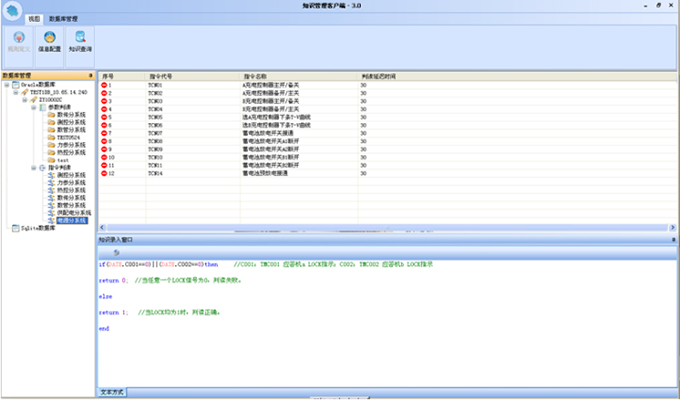Switch to the 视图 ribbon tab
Screen dimensions: 680x400
(34, 19)
